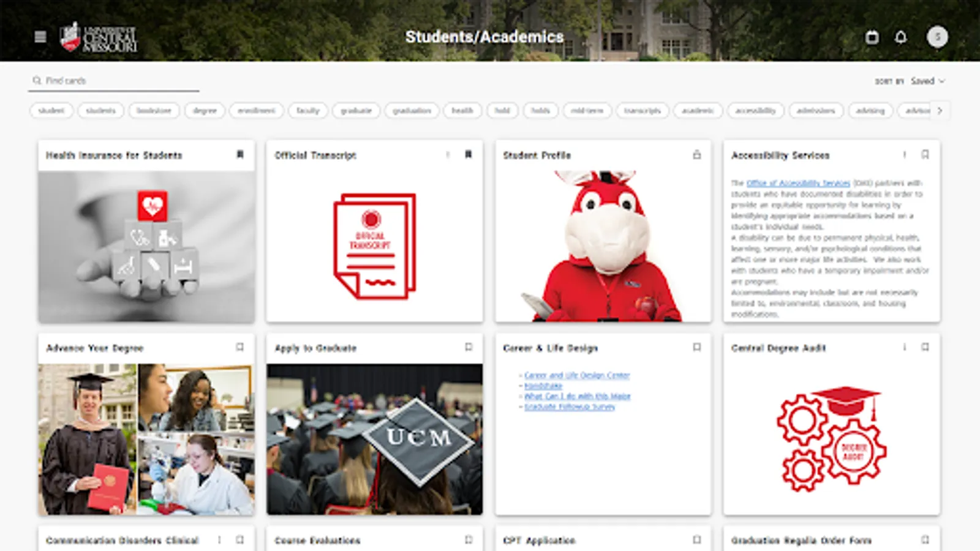Select the 'holds' tag chip
Viewport: 980px width, 551px height.
tap(540, 111)
